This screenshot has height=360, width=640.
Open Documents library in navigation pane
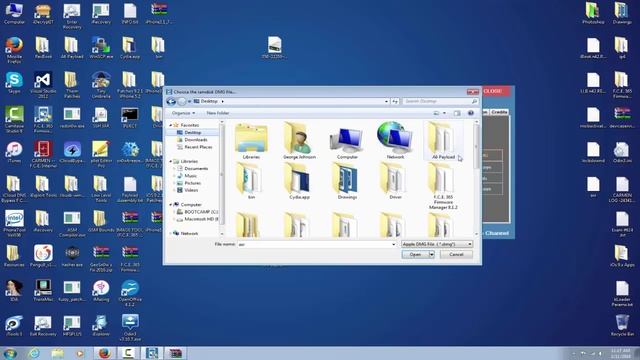[x=196, y=169]
